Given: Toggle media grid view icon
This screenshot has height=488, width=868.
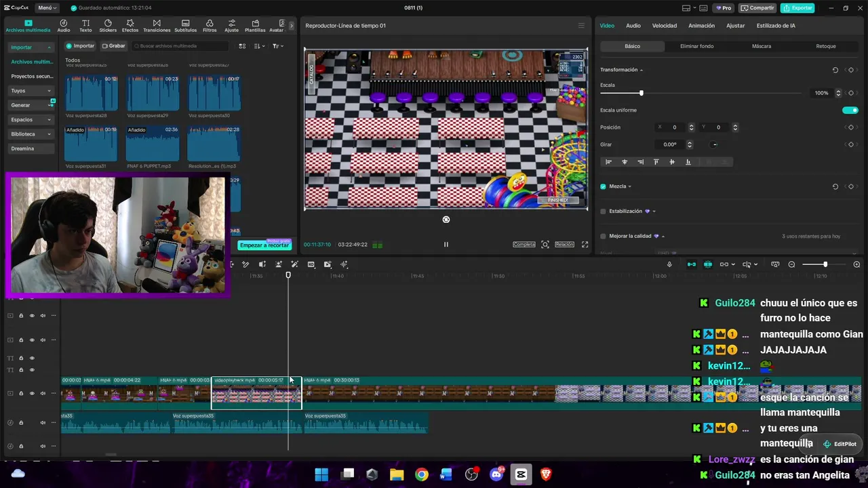Looking at the screenshot, I should [242, 46].
